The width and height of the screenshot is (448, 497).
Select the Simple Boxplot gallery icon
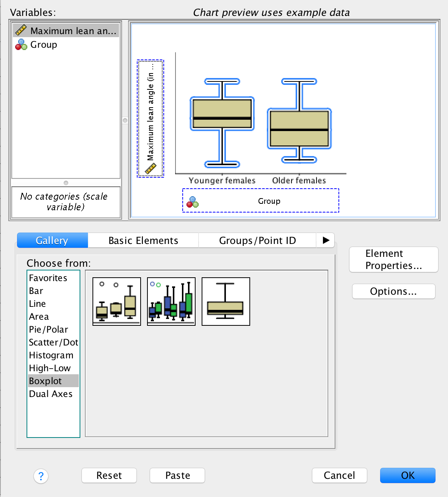[x=116, y=301]
